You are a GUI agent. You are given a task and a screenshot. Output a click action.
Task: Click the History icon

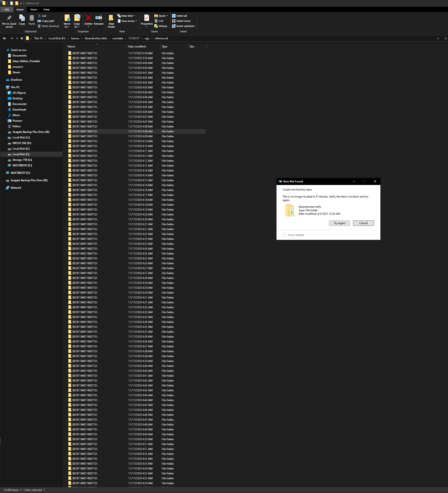(161, 26)
